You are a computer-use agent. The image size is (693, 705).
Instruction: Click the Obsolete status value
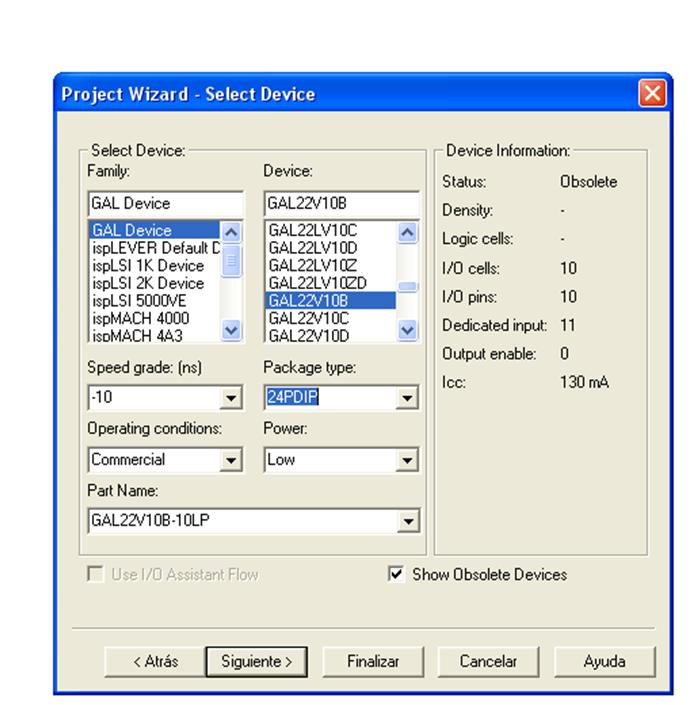pos(589,182)
